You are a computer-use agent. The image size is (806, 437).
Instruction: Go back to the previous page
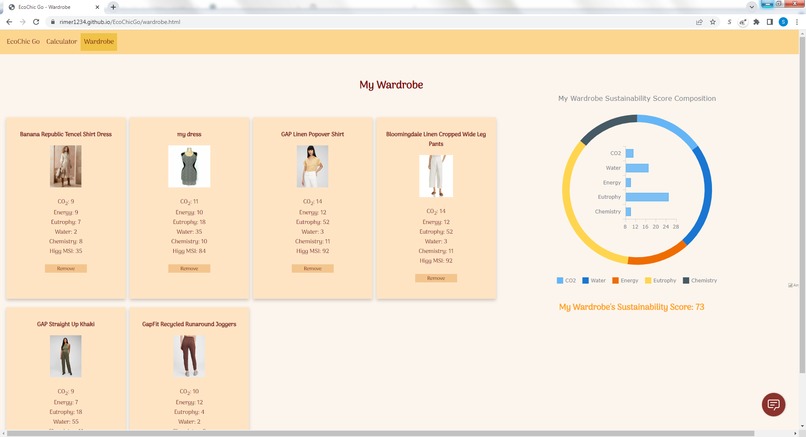point(9,22)
